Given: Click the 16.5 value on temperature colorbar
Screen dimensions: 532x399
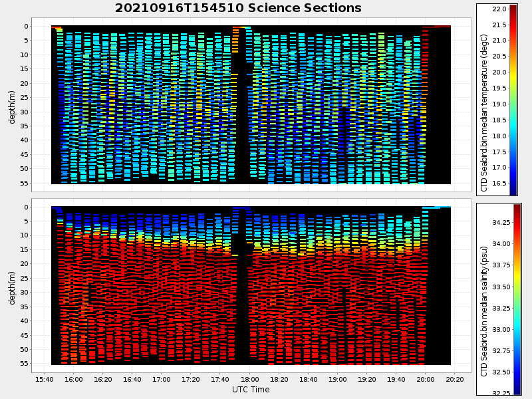Looking at the screenshot, I should [x=499, y=184].
